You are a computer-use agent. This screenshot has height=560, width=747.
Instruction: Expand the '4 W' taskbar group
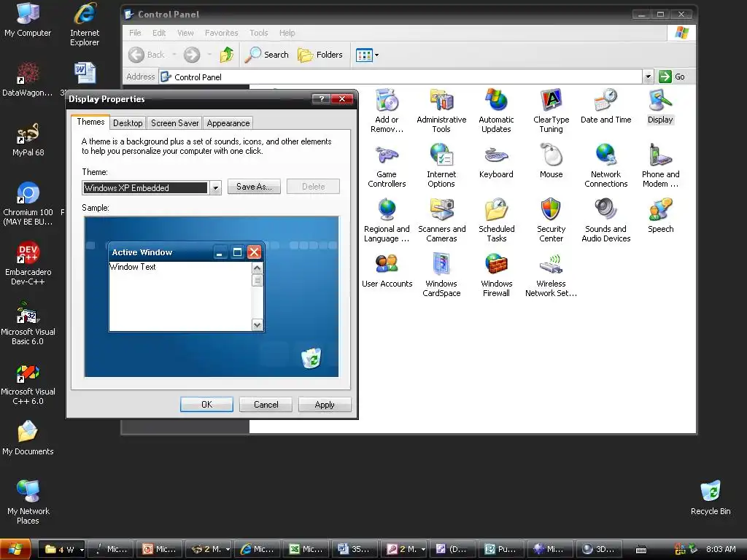coord(61,549)
